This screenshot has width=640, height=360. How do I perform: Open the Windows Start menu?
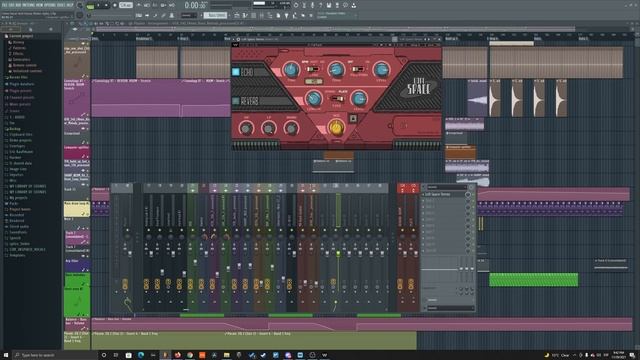6,355
